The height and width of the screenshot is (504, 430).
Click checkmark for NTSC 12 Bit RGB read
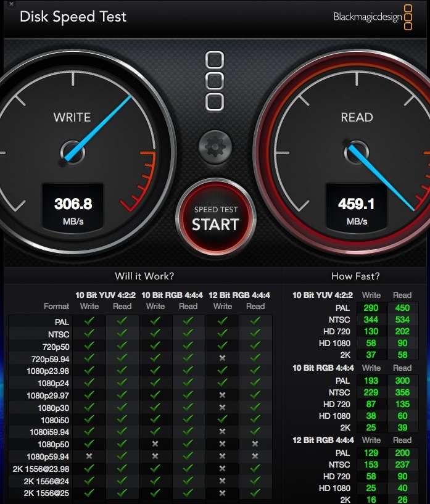click(x=255, y=333)
